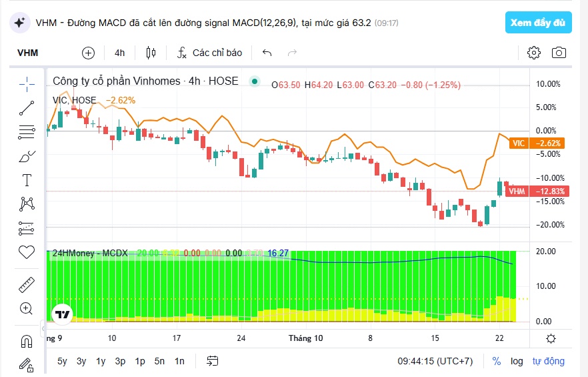Redo the chart action

pos(292,53)
